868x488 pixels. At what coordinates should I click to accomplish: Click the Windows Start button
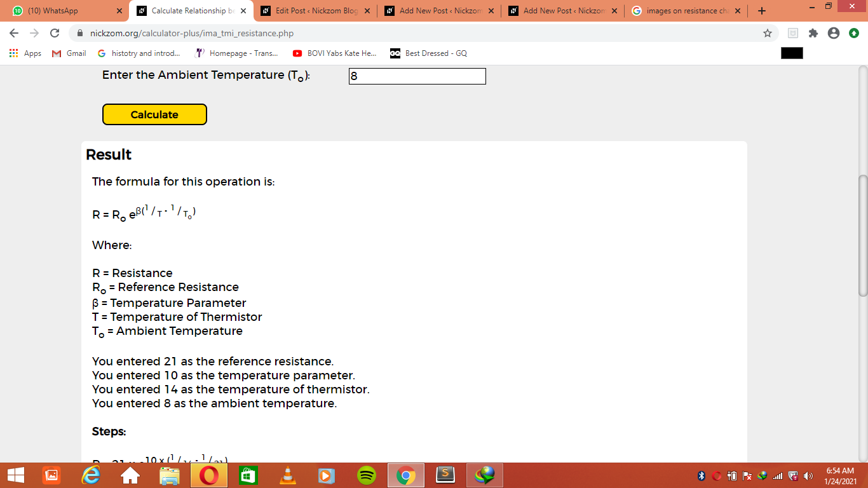(16, 475)
